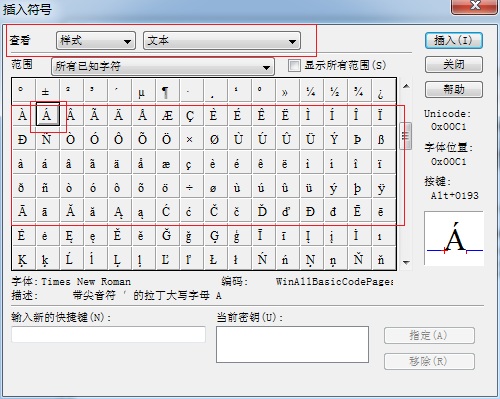Select the Æ ligature symbol

point(167,114)
